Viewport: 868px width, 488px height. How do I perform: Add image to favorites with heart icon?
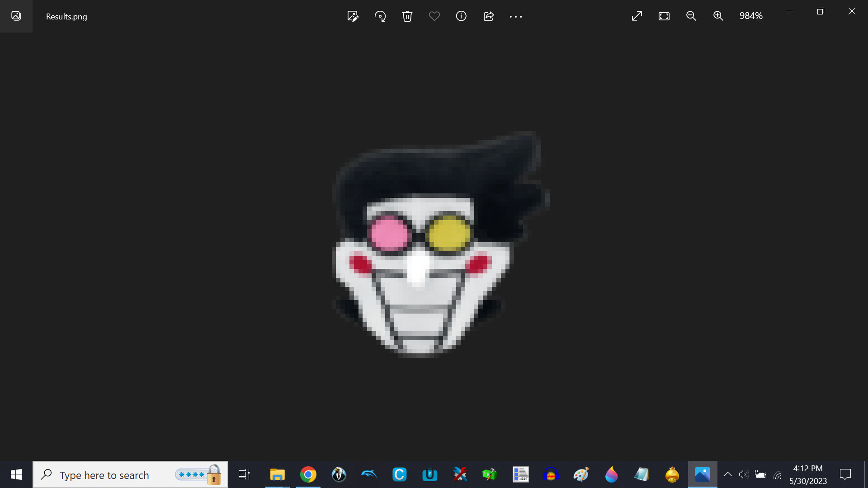pyautogui.click(x=434, y=16)
